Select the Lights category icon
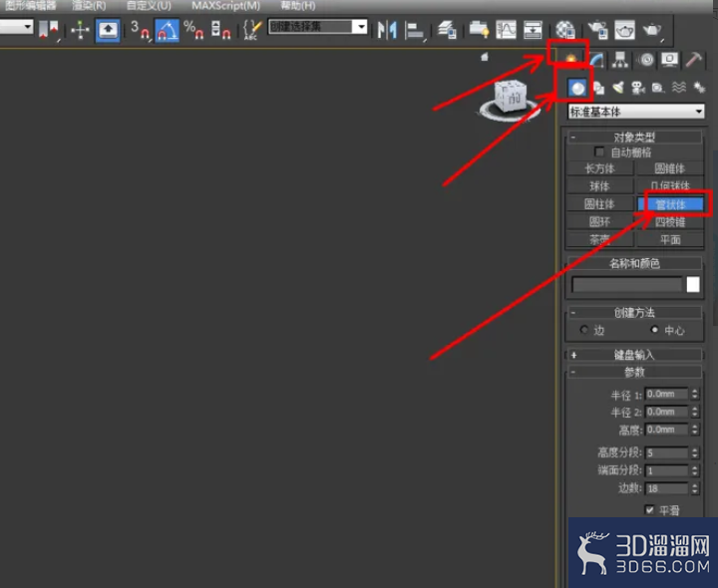 point(618,88)
